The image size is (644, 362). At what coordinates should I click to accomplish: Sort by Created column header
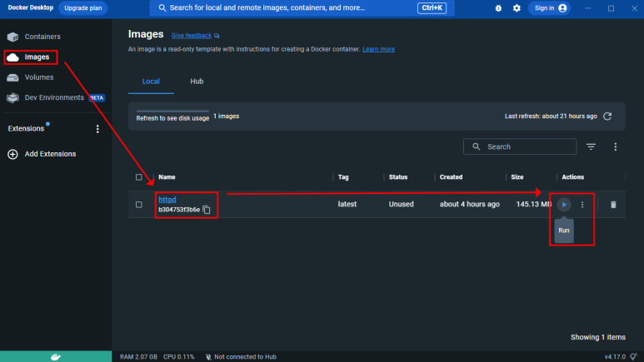click(451, 177)
